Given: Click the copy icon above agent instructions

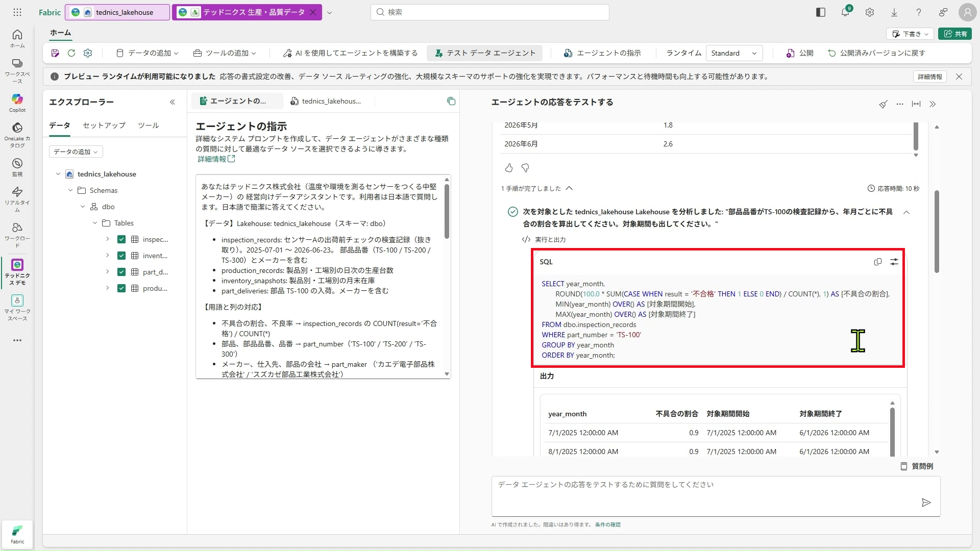Looking at the screenshot, I should pos(451,101).
